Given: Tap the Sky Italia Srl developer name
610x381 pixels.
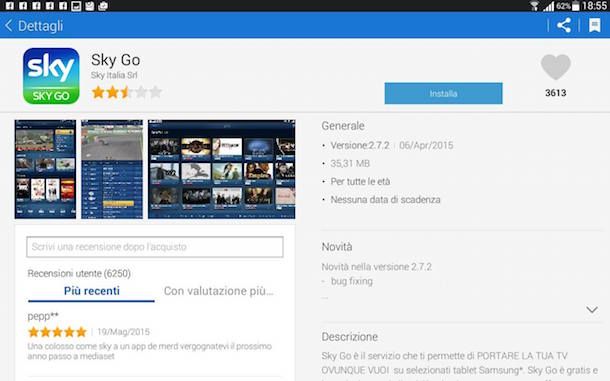Looking at the screenshot, I should pos(114,75).
